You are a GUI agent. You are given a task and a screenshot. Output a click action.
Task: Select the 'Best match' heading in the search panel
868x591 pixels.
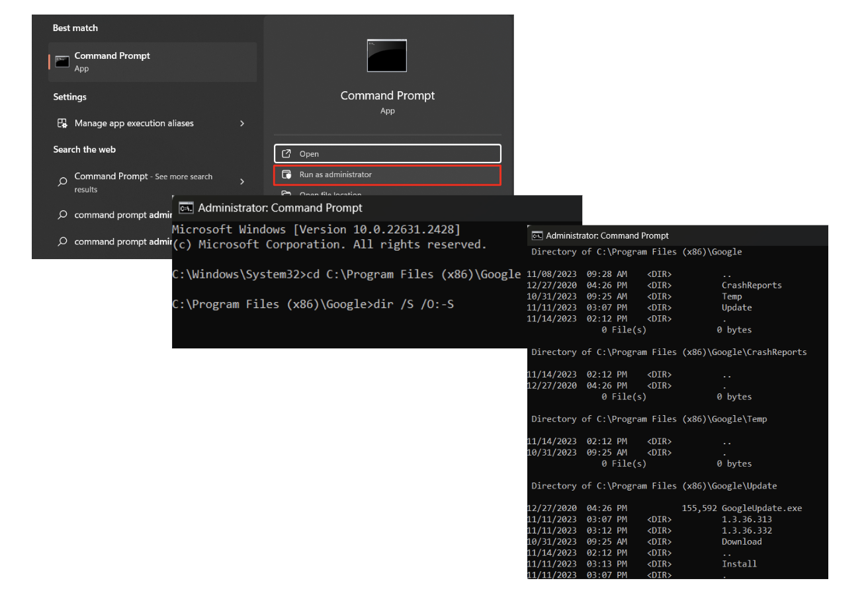75,28
